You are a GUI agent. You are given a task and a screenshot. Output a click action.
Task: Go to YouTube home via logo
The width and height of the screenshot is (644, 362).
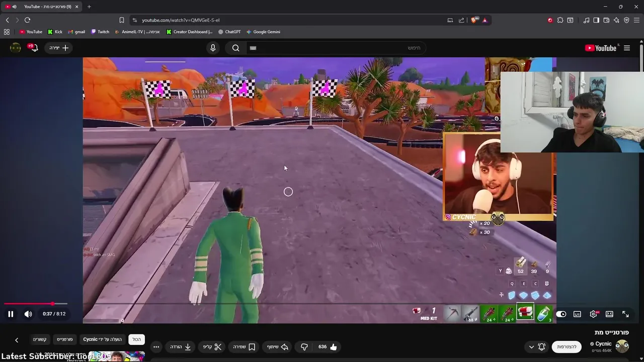(x=601, y=48)
